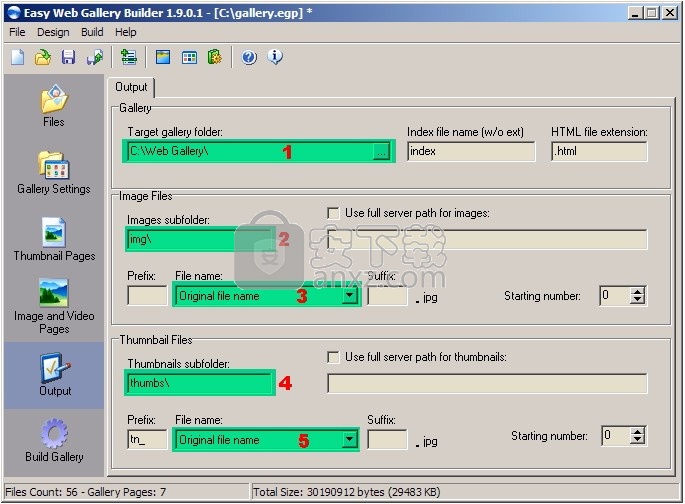
Task: Click the image files Prefix field
Action: point(147,296)
